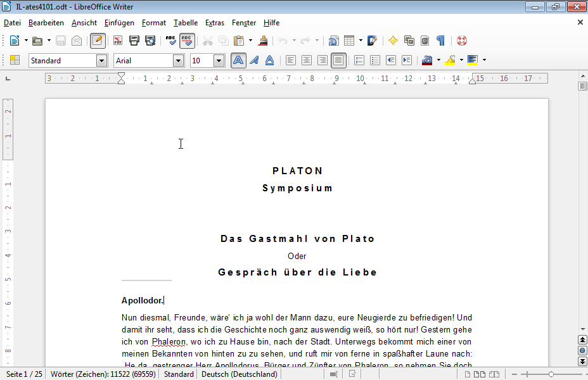Expand the highlighting color dropdown arrow
The image size is (588, 380).
[x=462, y=60]
